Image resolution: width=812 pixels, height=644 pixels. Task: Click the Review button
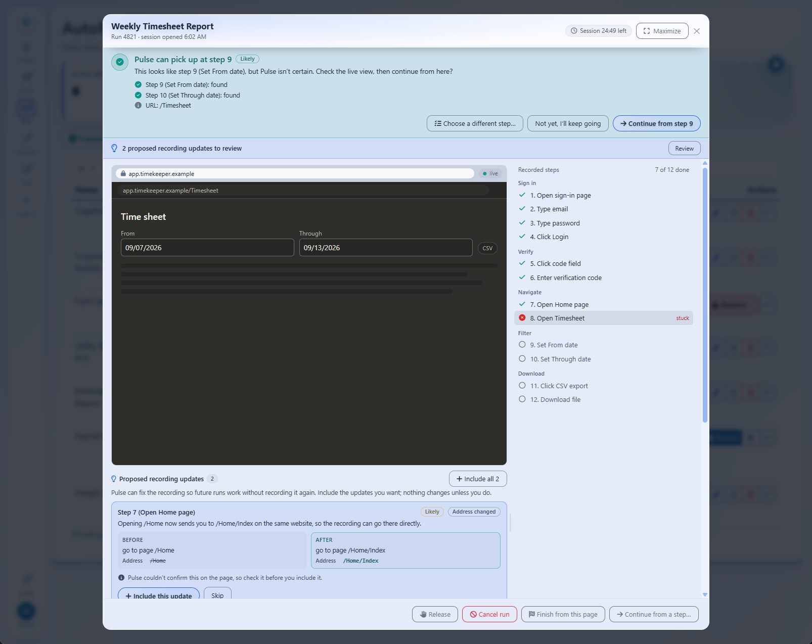[x=684, y=148]
